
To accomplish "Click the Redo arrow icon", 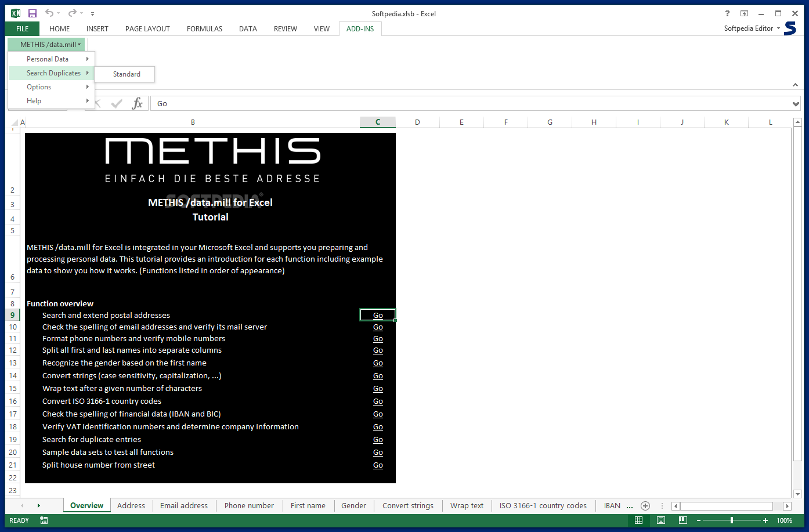I will (x=71, y=13).
